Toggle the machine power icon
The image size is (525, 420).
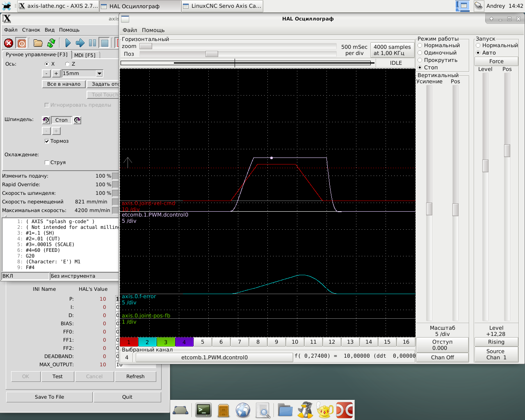pyautogui.click(x=22, y=43)
